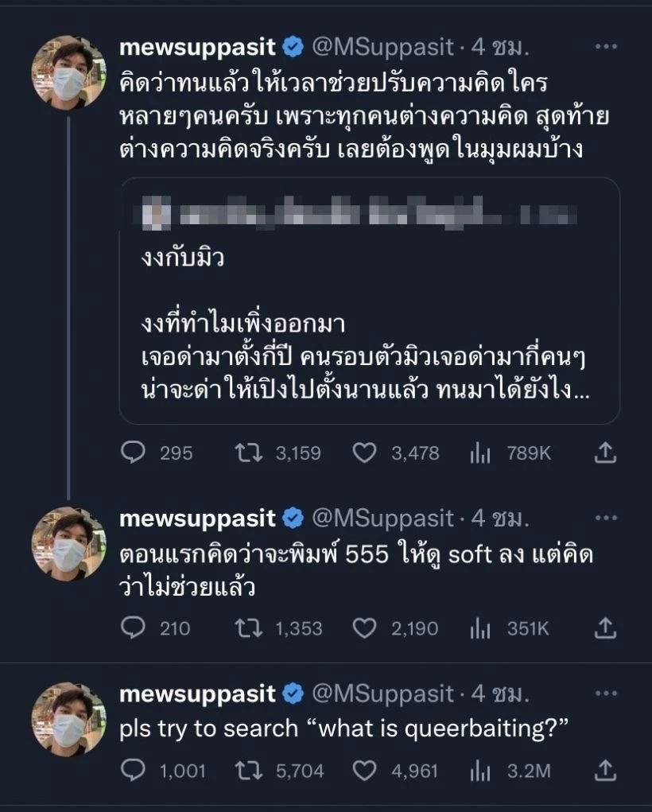This screenshot has width=652, height=812.
Task: Share the bottom tweet via upload icon
Action: click(606, 771)
